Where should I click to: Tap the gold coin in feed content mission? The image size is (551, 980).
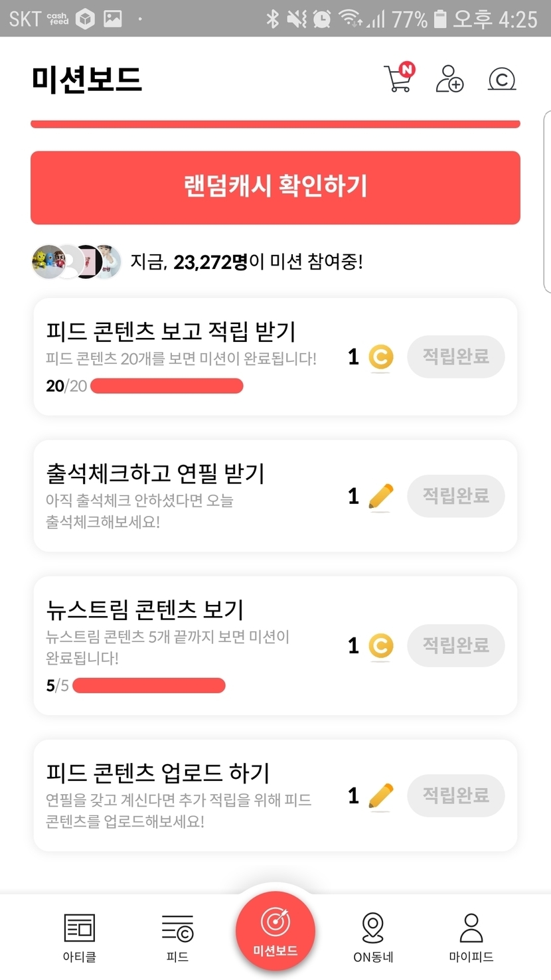click(x=380, y=357)
